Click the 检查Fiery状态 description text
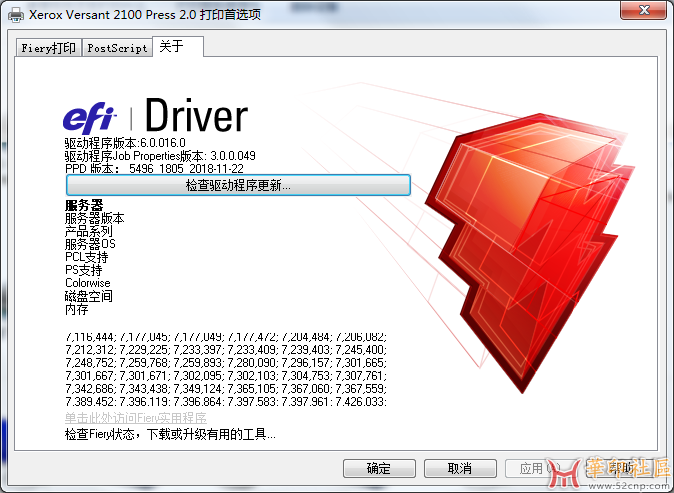The image size is (674, 493). [170, 434]
